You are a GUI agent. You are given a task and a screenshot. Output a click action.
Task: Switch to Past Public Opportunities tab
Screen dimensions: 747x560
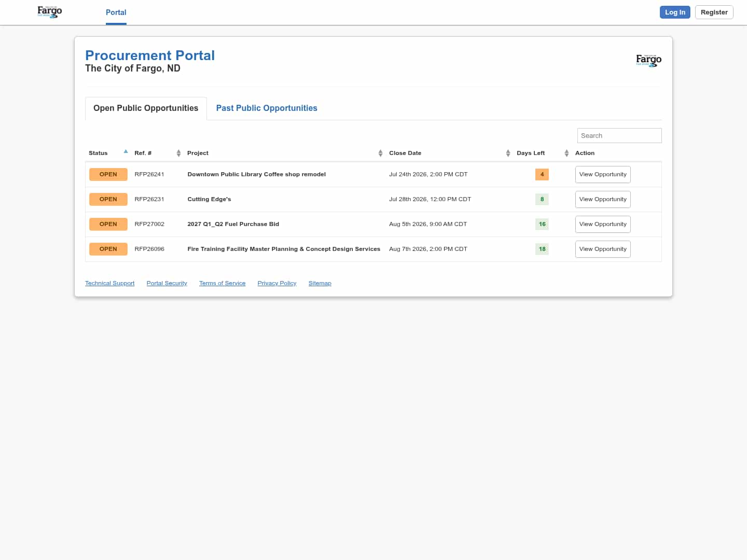[x=267, y=108]
